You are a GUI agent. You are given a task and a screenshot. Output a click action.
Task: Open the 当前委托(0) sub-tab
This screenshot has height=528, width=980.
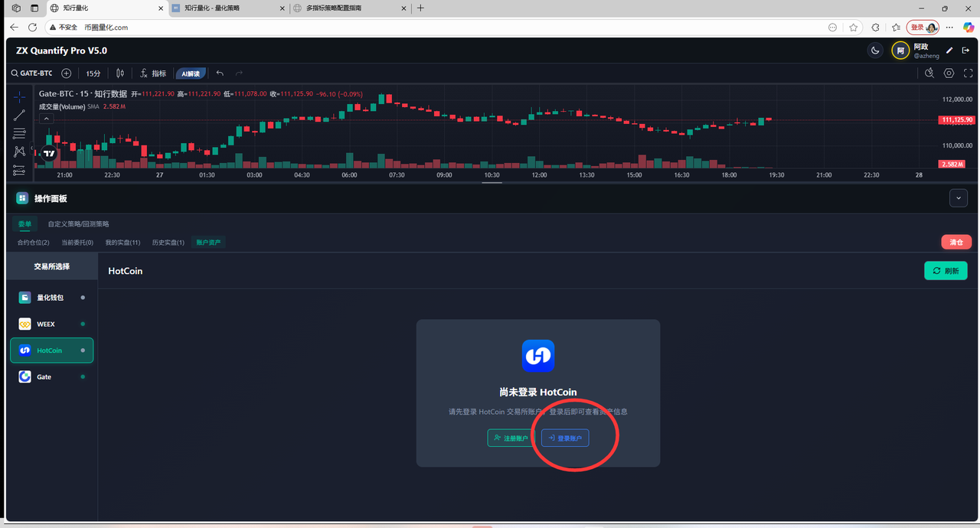(x=77, y=243)
